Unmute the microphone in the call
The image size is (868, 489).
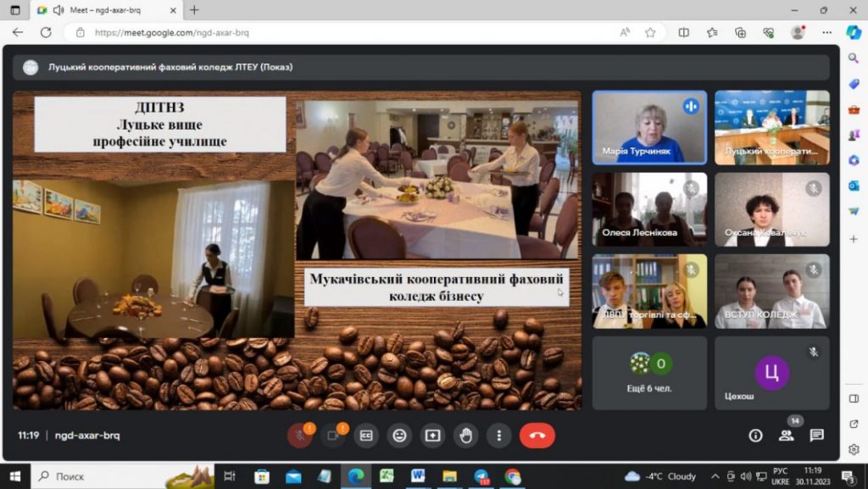[x=299, y=436]
